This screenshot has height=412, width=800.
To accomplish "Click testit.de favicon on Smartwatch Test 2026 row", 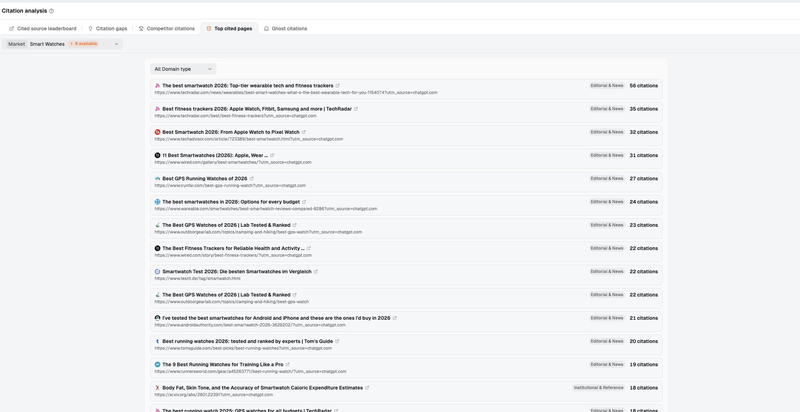I will (158, 272).
